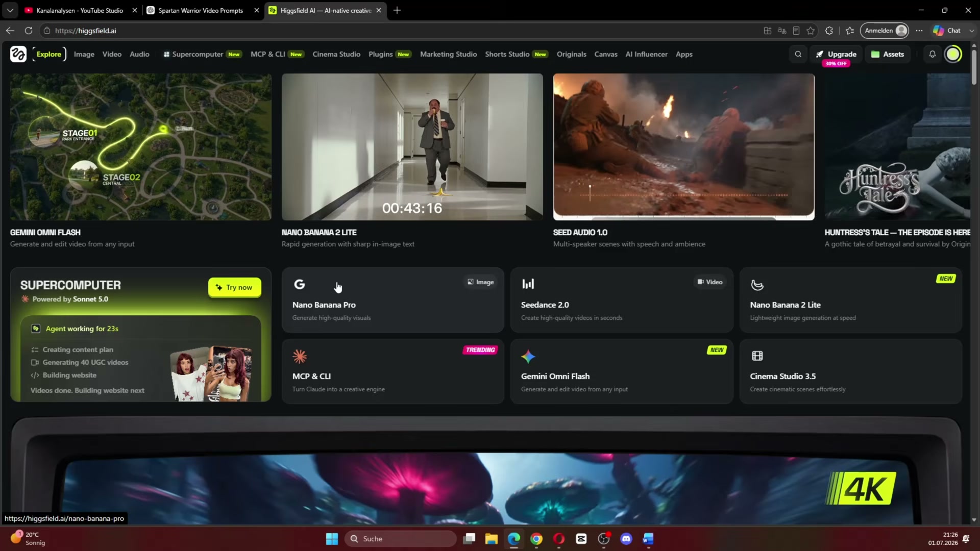980x551 pixels.
Task: Go back with the browser back arrow
Action: [x=10, y=31]
